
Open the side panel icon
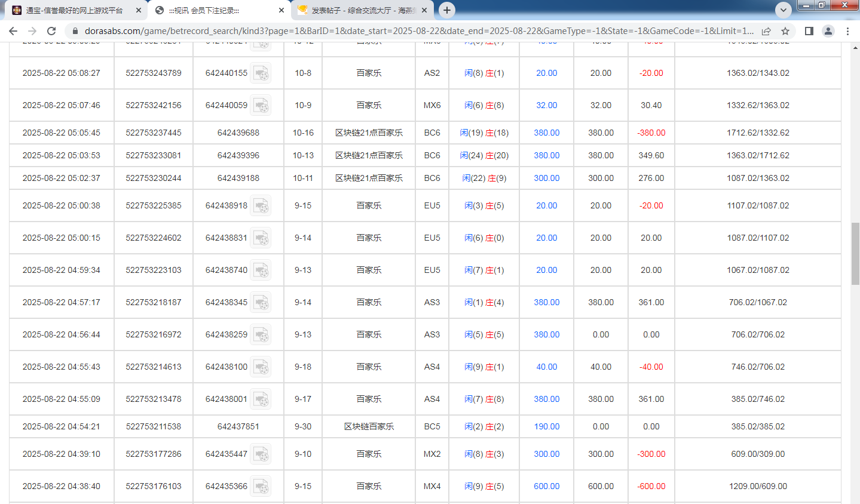tap(807, 30)
